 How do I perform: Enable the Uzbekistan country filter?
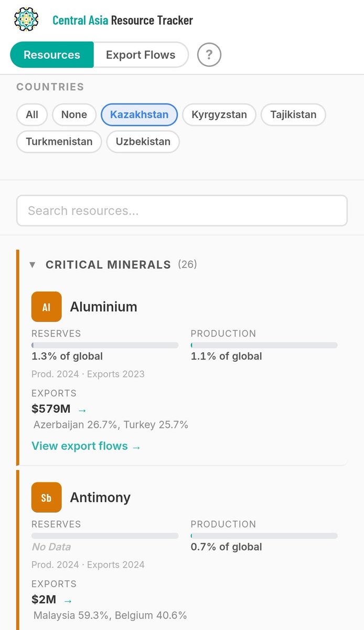(143, 141)
